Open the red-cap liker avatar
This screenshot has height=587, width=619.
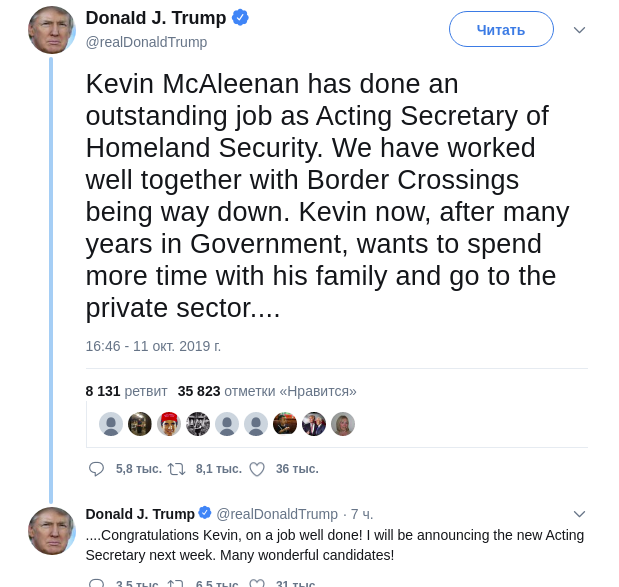[169, 424]
